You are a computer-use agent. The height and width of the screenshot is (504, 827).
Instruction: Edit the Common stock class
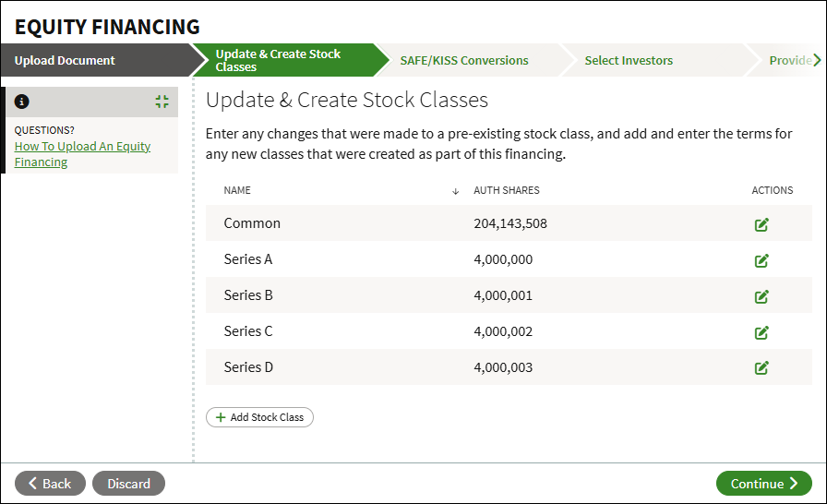tap(761, 224)
